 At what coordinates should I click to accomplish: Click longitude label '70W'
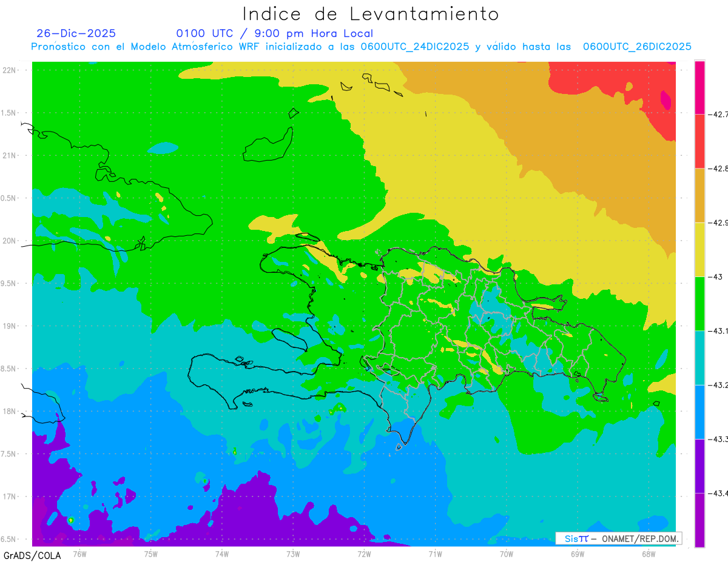pos(507,554)
